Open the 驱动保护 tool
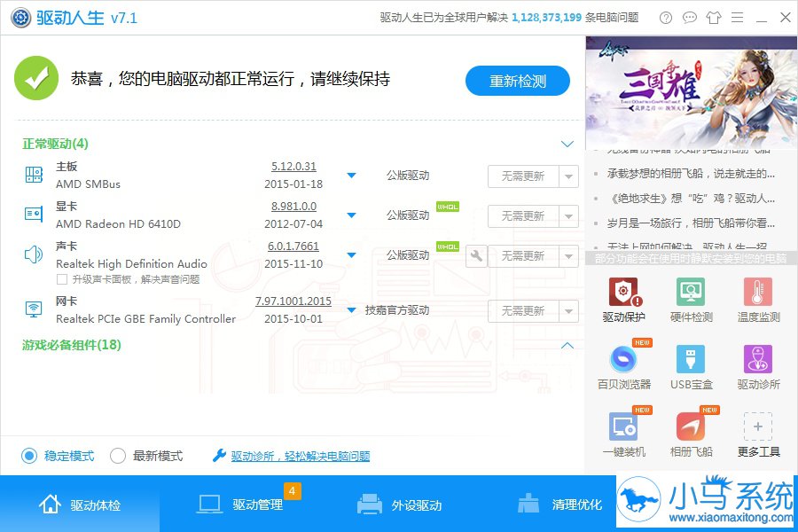The height and width of the screenshot is (532, 798). pyautogui.click(x=624, y=300)
